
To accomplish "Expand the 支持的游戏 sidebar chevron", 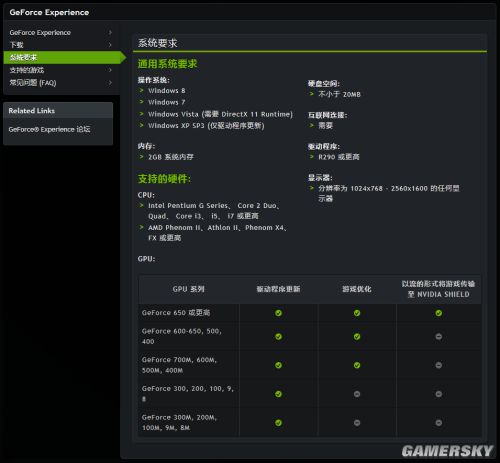I will [110, 70].
